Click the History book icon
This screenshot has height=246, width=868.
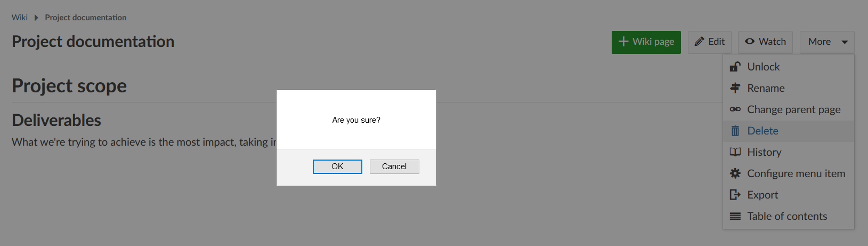[x=735, y=152]
